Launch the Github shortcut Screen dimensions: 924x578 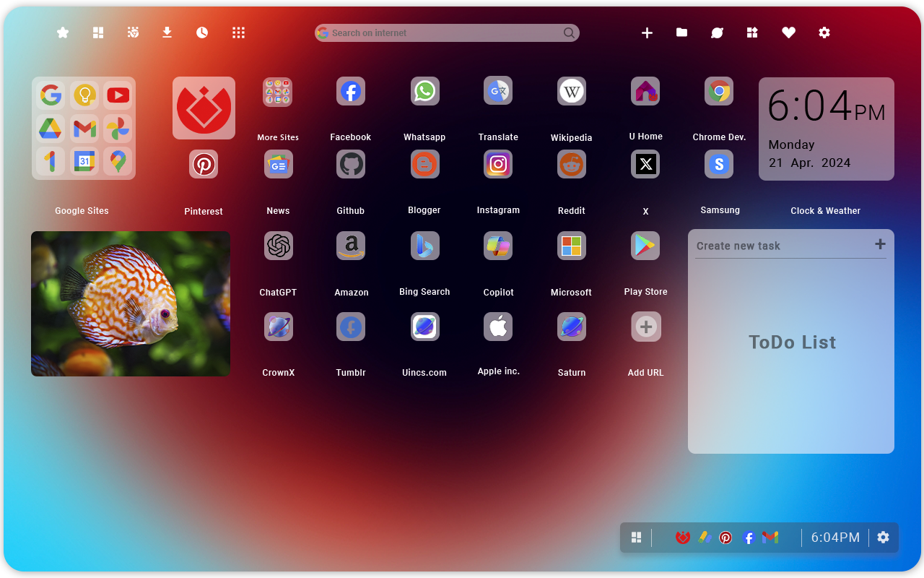350,164
